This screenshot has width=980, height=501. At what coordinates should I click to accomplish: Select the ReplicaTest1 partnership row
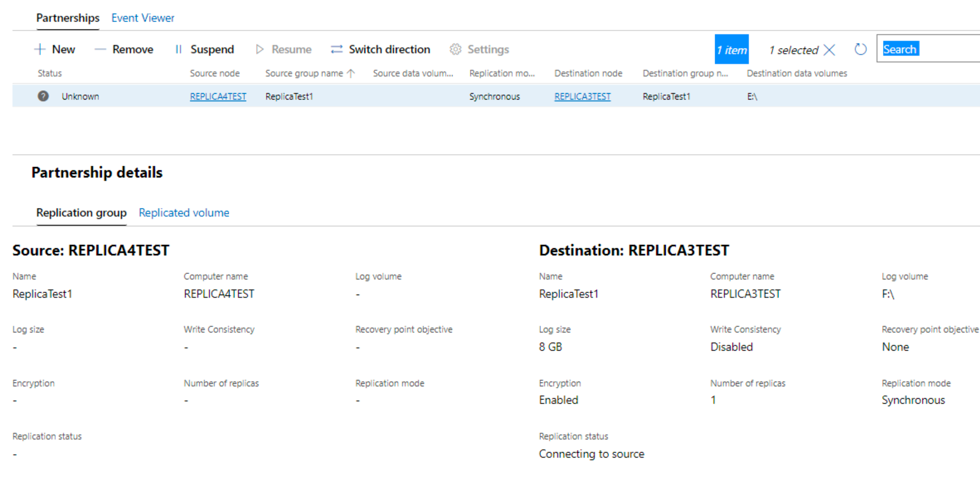496,96
